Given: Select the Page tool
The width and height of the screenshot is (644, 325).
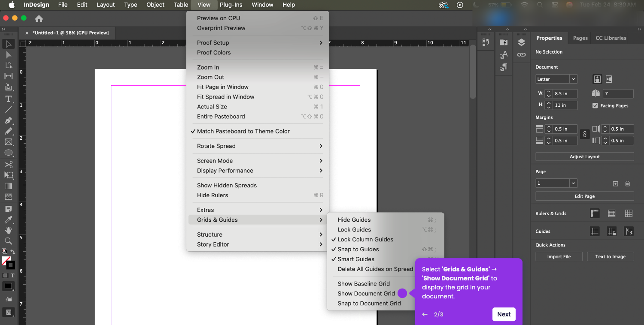Looking at the screenshot, I should pyautogui.click(x=8, y=65).
